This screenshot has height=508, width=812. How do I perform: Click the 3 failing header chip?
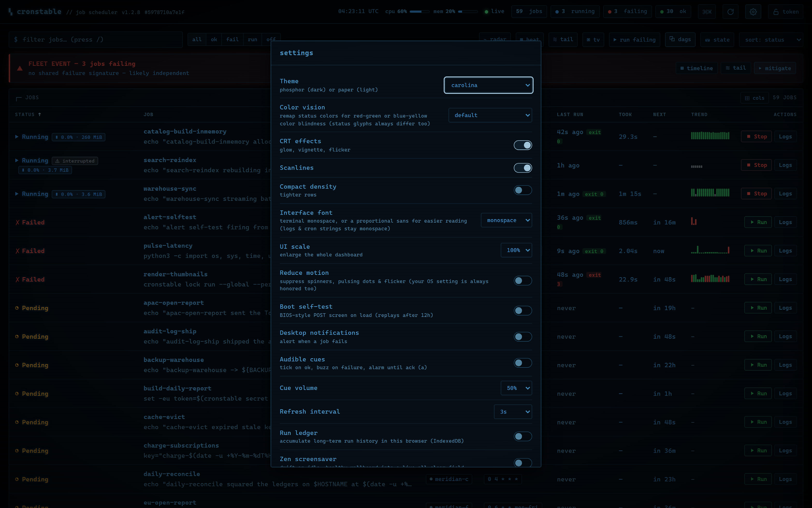pos(627,11)
